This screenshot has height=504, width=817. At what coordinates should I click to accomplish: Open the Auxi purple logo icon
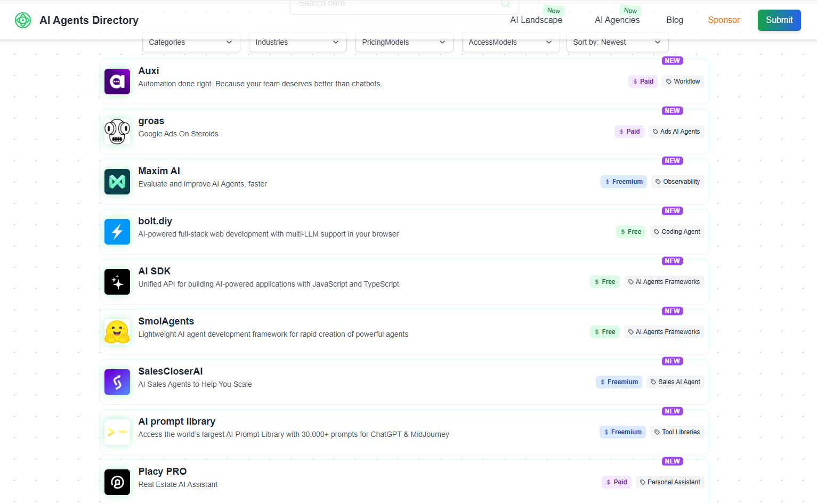(x=117, y=82)
